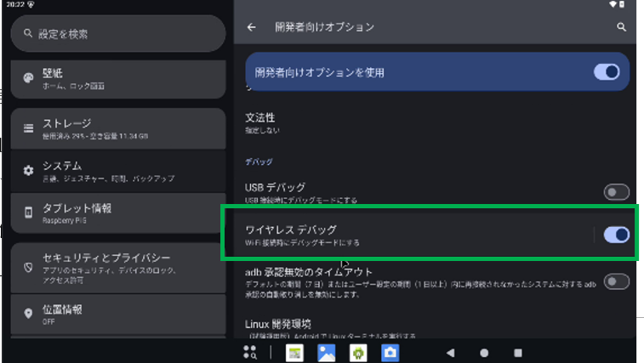Open タブレット情報 in the settings list

coord(117,212)
